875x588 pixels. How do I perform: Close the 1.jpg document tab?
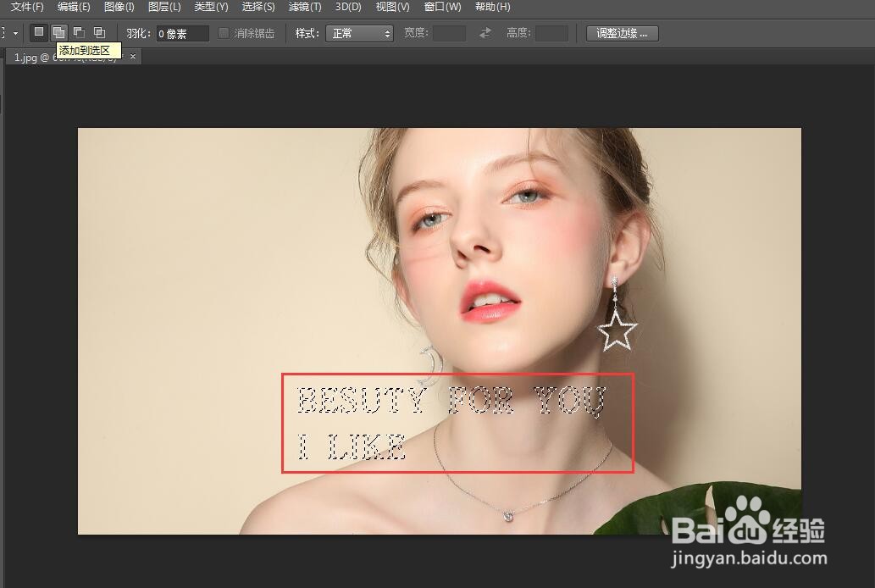tap(133, 57)
